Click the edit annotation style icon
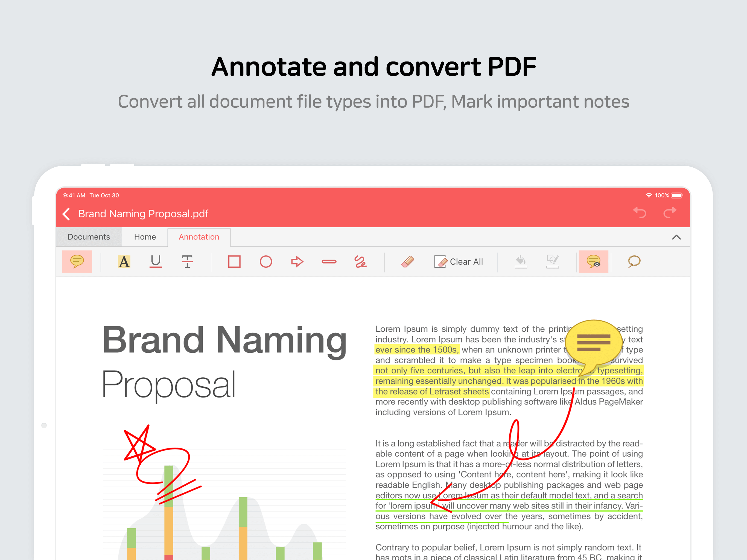Viewport: 747px width, 560px height. [x=553, y=261]
